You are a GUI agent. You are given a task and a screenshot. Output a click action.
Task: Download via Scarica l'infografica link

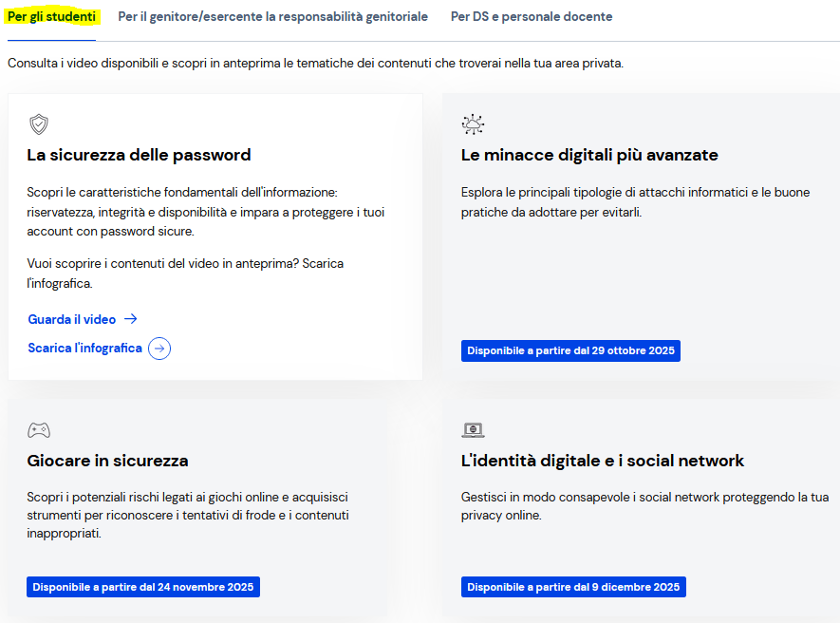84,349
